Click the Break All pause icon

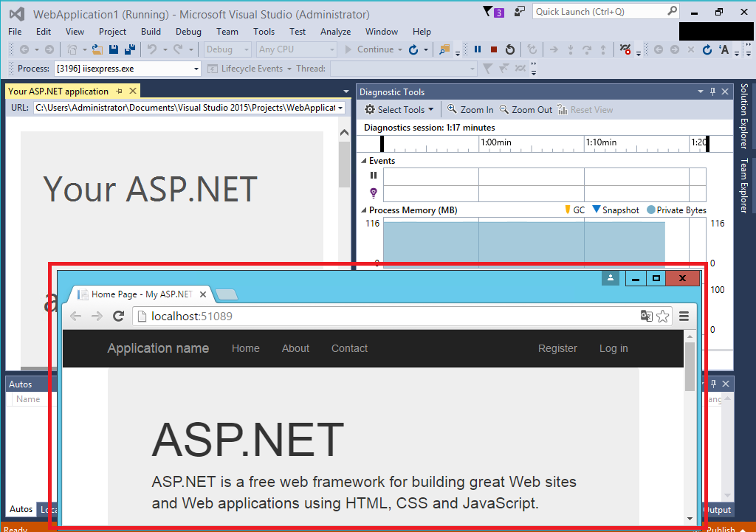(478, 49)
